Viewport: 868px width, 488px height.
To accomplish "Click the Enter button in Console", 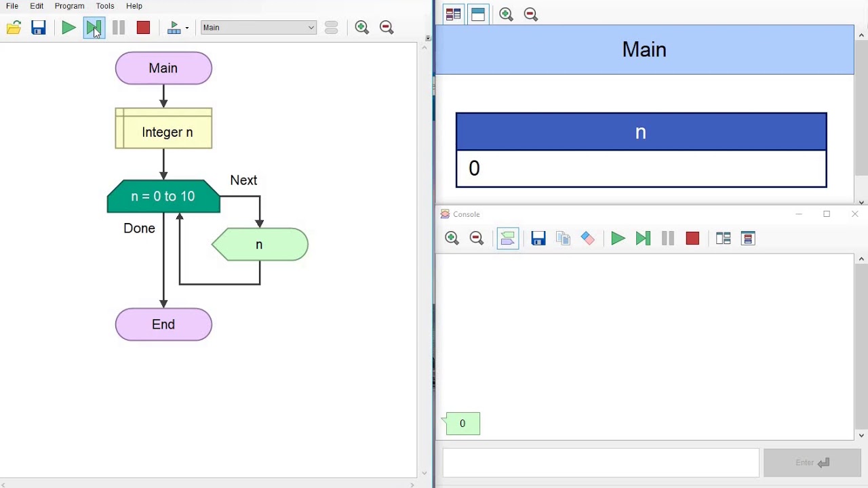I will click(x=812, y=463).
